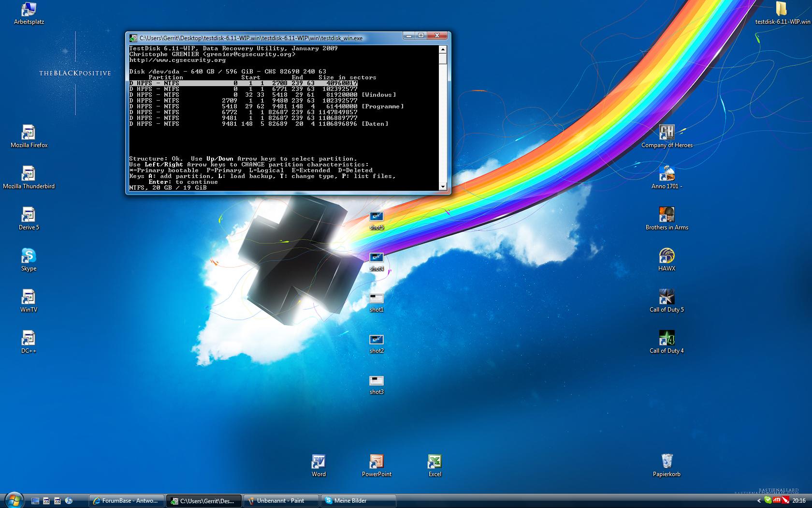
Task: Switch to Meine Bilder Skype taskbar button
Action: click(359, 501)
